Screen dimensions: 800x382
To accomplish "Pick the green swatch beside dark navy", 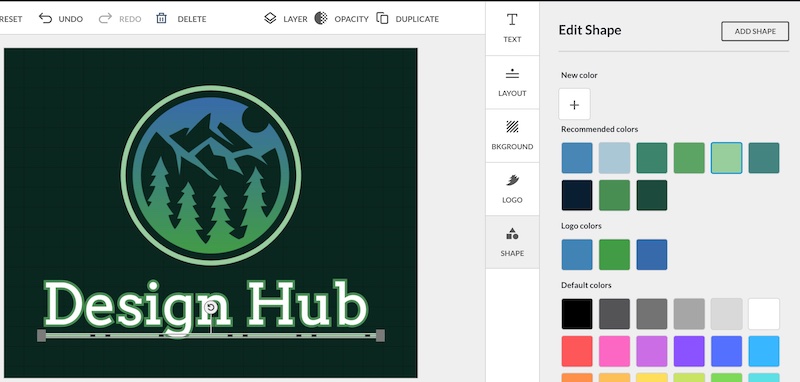I will pos(614,195).
